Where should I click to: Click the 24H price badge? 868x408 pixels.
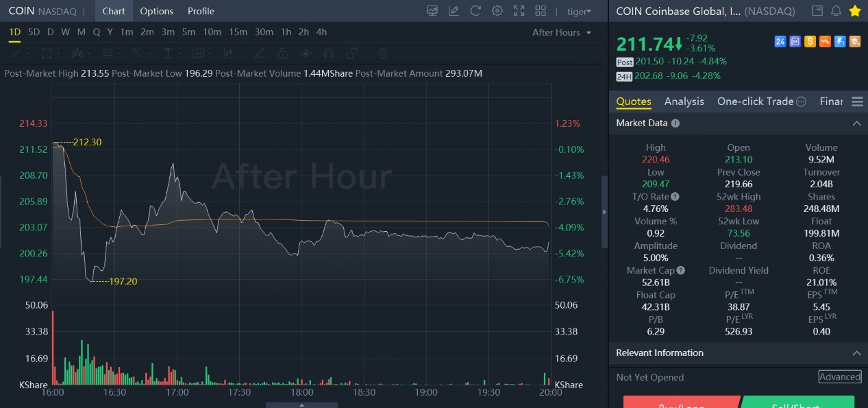(625, 77)
